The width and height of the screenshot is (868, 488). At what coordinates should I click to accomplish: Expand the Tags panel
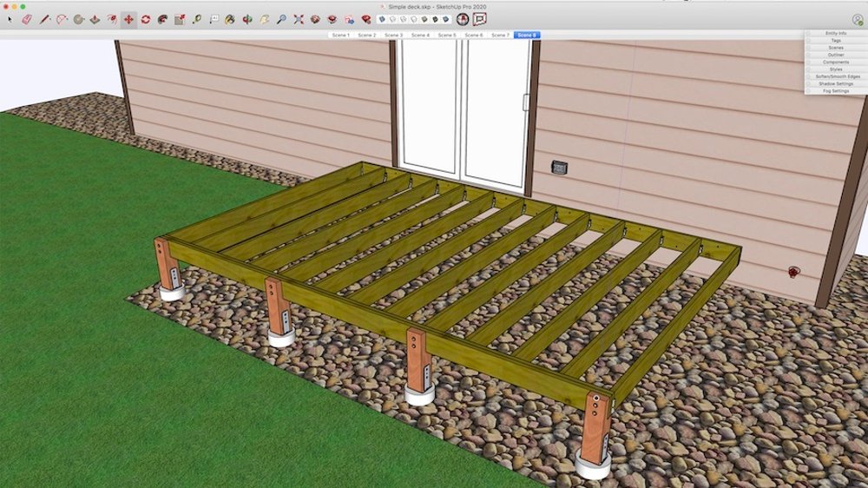click(x=836, y=40)
